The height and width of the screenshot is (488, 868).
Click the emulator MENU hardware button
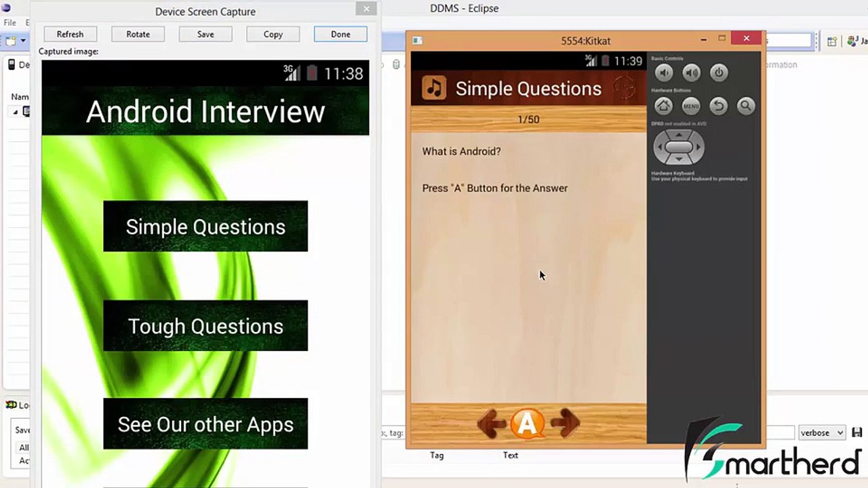click(691, 106)
